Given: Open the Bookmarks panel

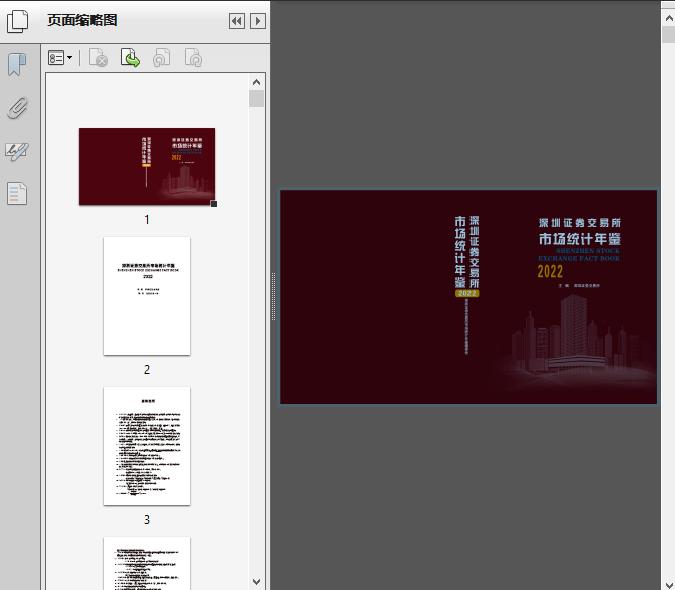Looking at the screenshot, I should (17, 65).
